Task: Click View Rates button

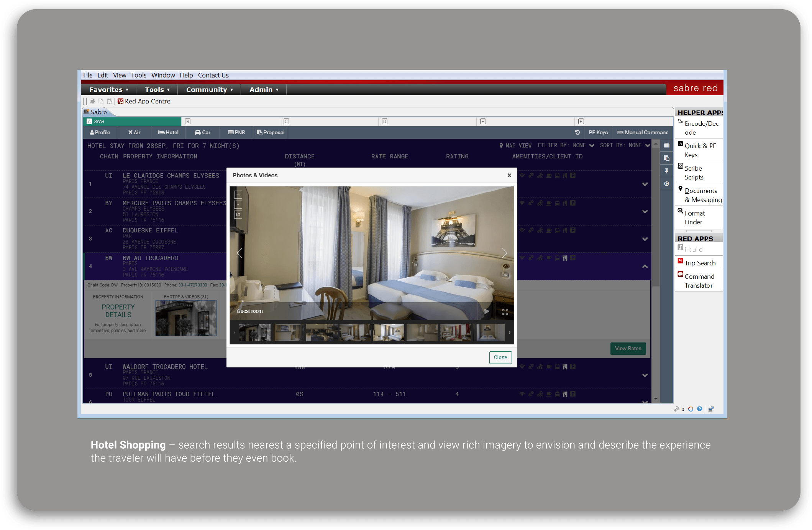Action: [628, 349]
